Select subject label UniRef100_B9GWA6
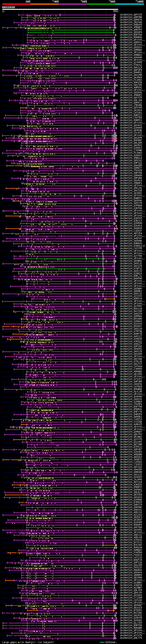Screen dimensions: 146x644 coord(131,389)
